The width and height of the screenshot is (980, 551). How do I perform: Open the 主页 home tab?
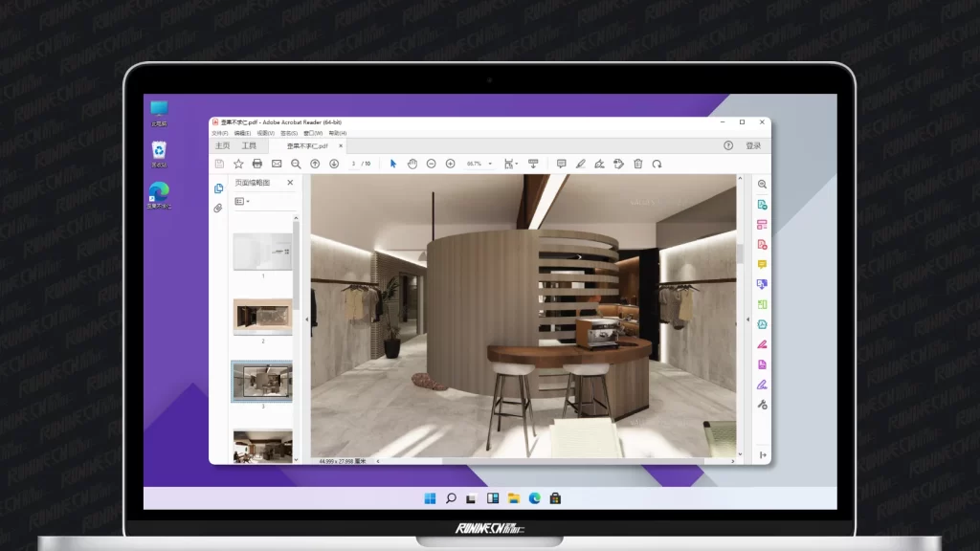coord(222,146)
